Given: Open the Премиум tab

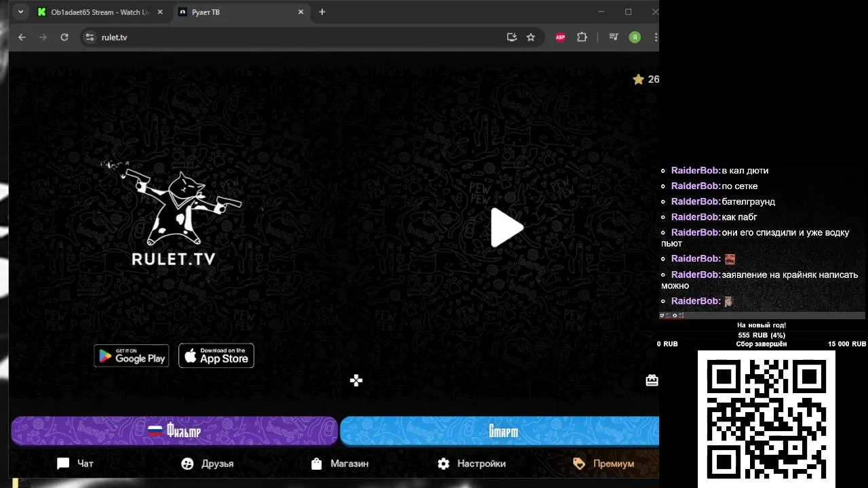Looking at the screenshot, I should [603, 464].
